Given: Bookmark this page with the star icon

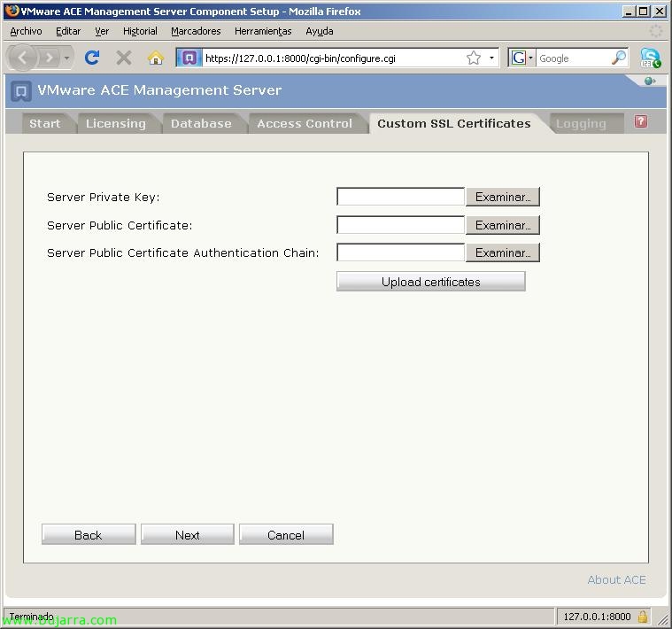Looking at the screenshot, I should (x=474, y=58).
